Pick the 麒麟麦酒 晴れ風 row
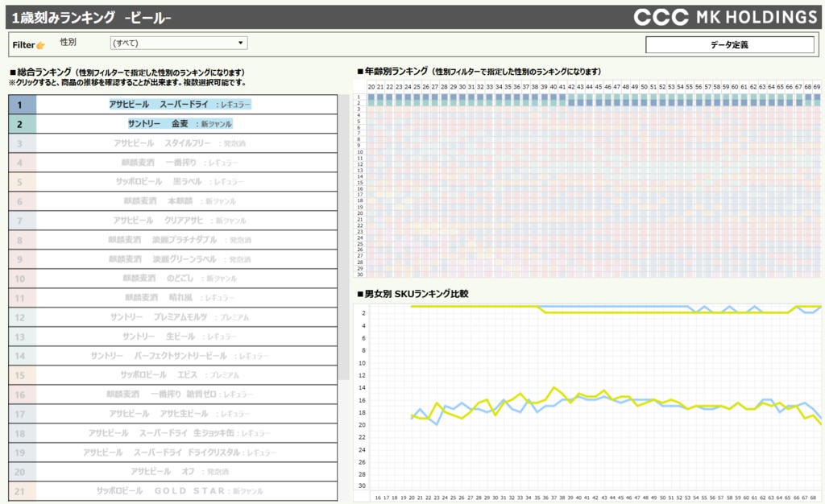Image resolution: width=825 pixels, height=504 pixels. tap(173, 298)
